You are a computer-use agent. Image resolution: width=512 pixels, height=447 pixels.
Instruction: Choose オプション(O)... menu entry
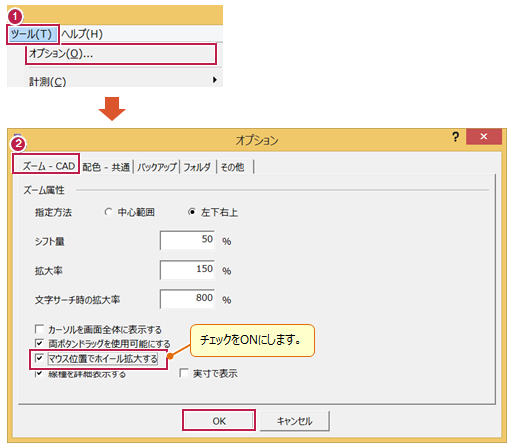click(x=121, y=54)
